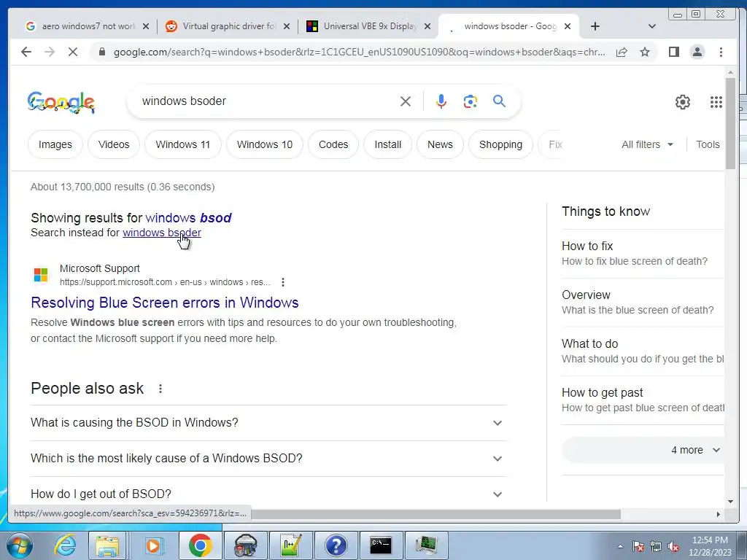Open the Google apps grid
The width and height of the screenshot is (747, 560).
point(716,102)
